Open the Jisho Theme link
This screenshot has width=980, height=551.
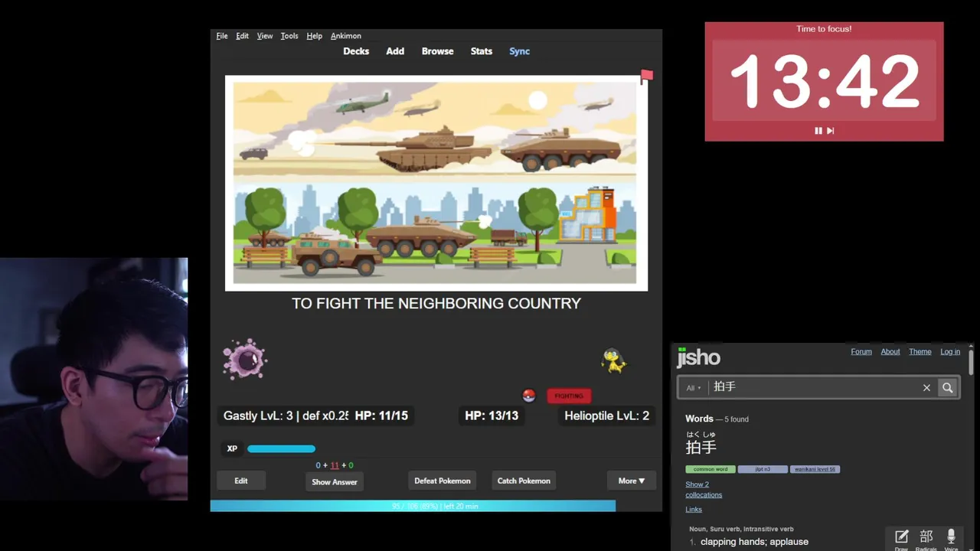click(920, 352)
